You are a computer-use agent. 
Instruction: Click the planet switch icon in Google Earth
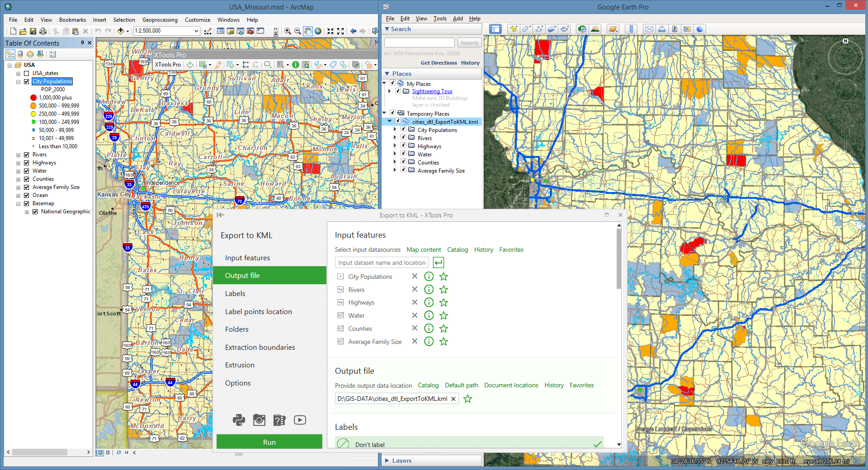[613, 29]
